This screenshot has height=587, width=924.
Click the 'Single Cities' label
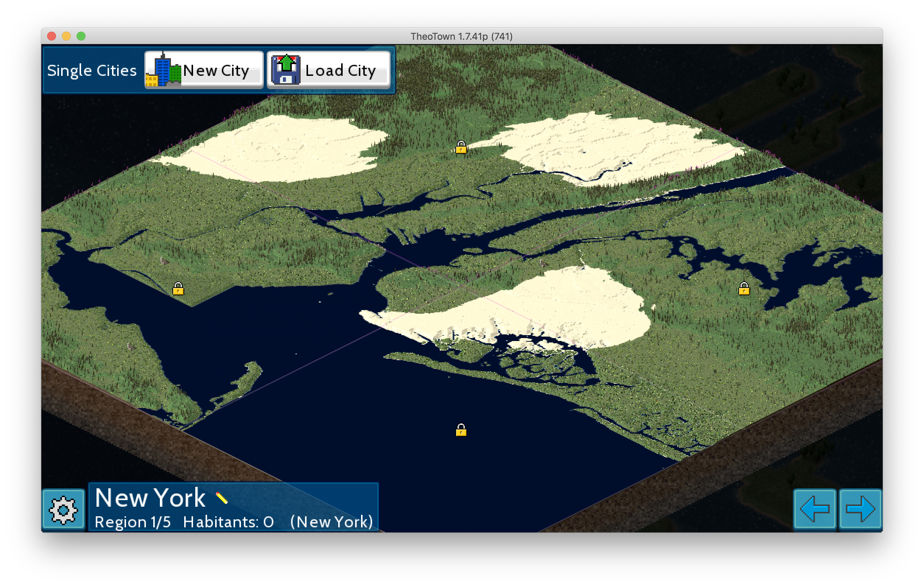tap(92, 71)
